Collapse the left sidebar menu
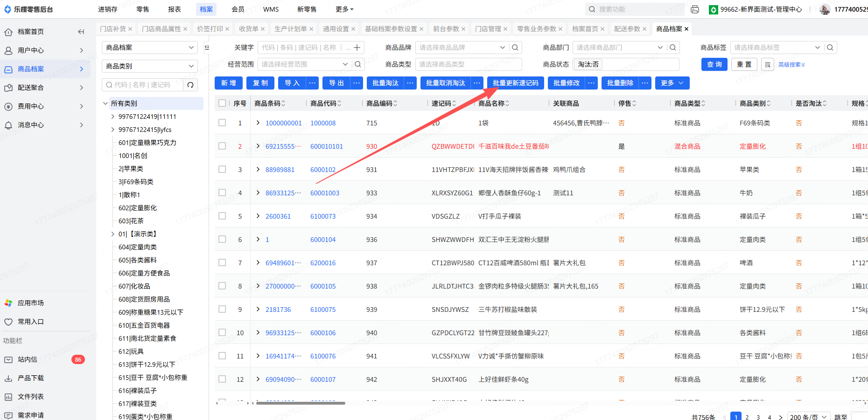The width and height of the screenshot is (868, 420). pos(81,32)
